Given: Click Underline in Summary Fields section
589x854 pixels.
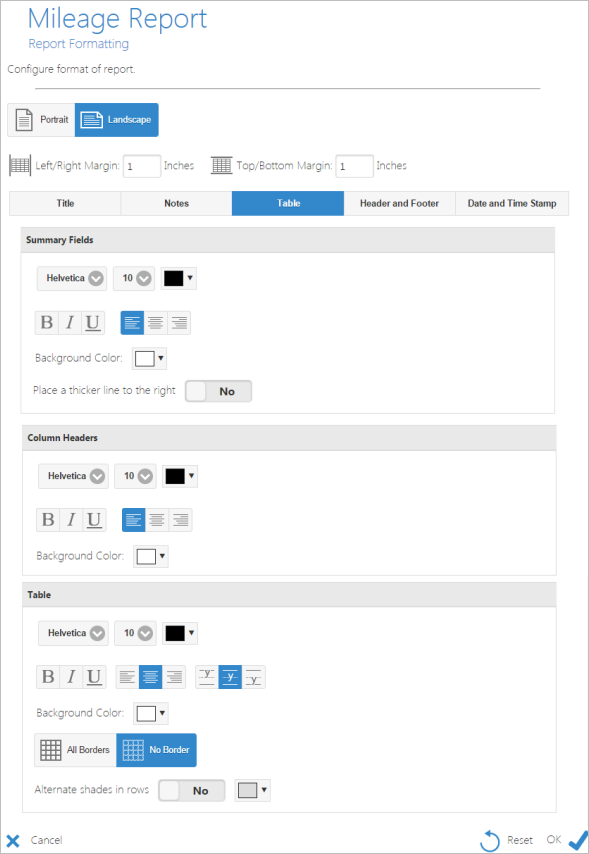Looking at the screenshot, I should coord(93,323).
